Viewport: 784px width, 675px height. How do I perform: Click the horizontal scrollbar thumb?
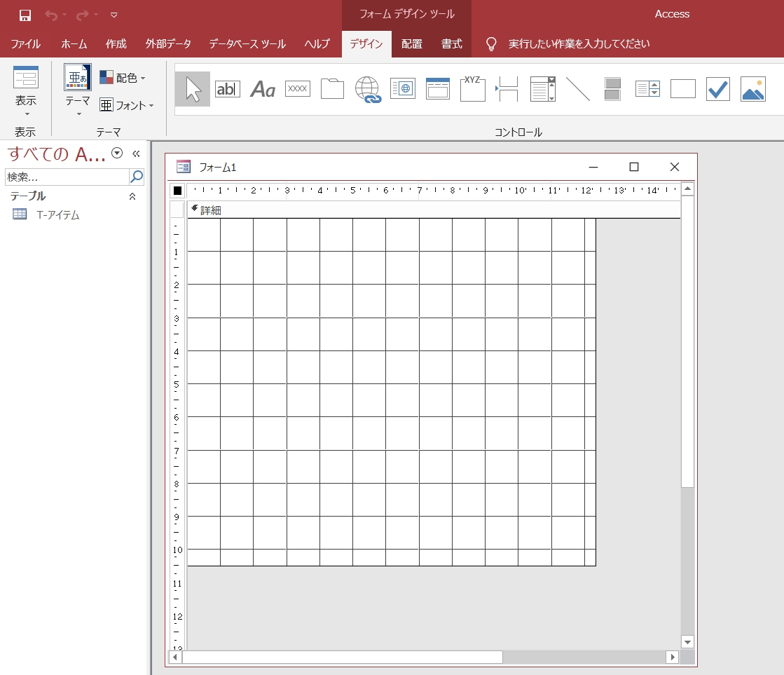[x=343, y=657]
